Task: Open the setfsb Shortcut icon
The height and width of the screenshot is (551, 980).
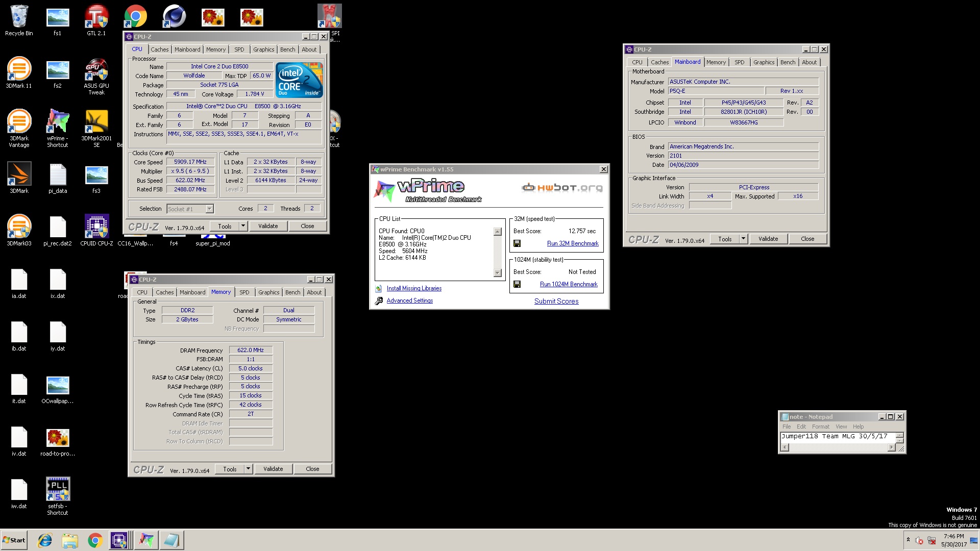Action: tap(58, 496)
